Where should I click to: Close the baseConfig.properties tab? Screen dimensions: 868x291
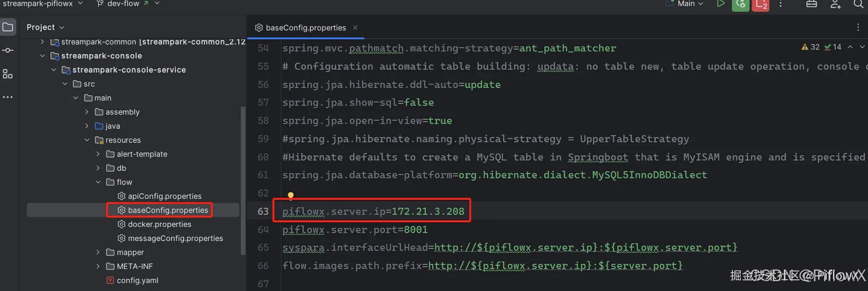click(x=355, y=28)
